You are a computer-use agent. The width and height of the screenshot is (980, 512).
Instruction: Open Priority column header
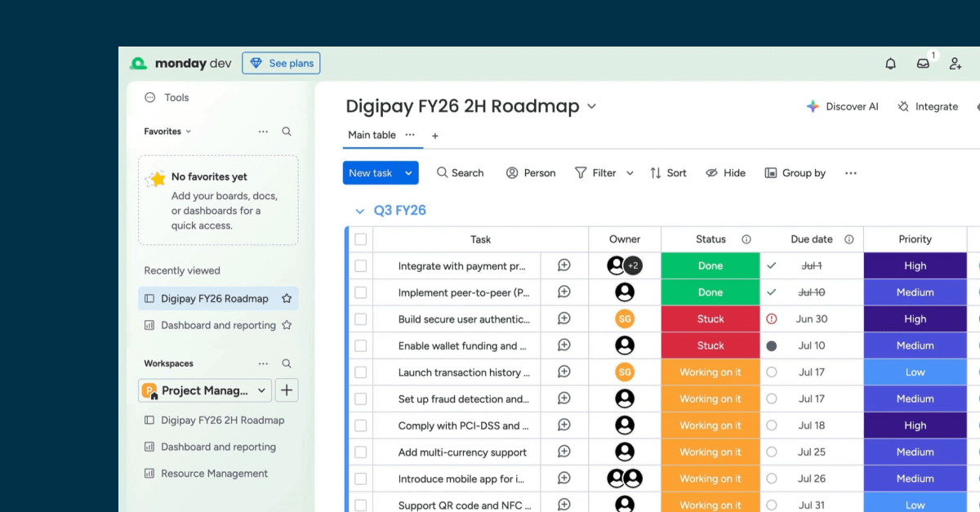pos(915,239)
